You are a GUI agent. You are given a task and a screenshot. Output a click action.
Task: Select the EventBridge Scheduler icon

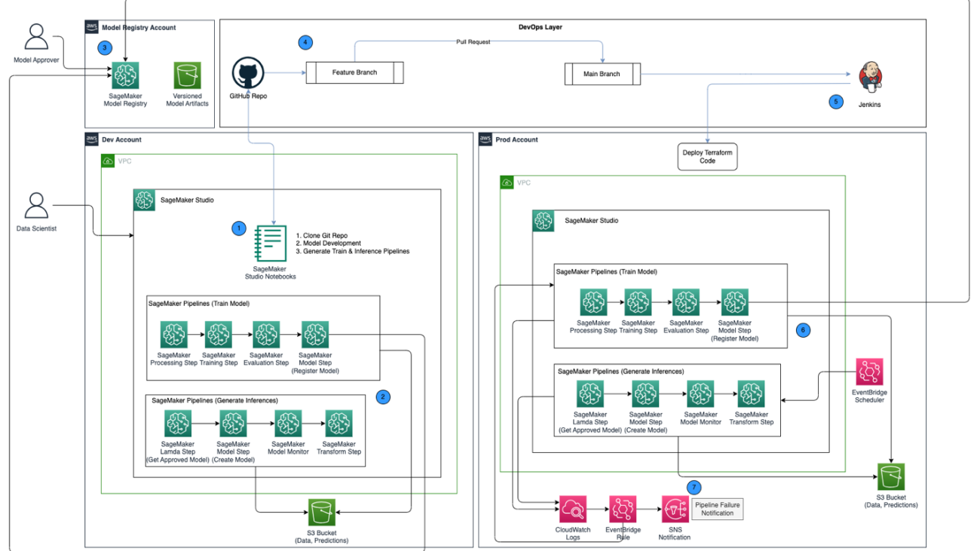pyautogui.click(x=869, y=372)
